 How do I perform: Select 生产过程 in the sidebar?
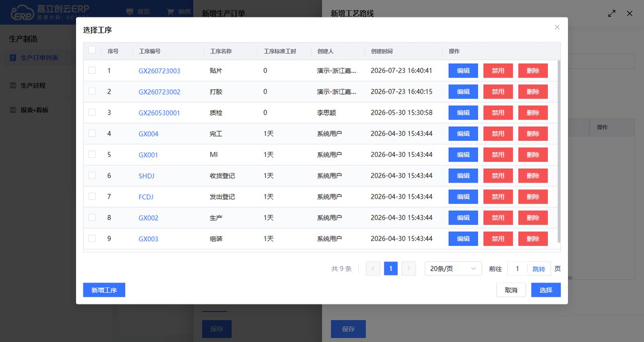click(x=33, y=85)
